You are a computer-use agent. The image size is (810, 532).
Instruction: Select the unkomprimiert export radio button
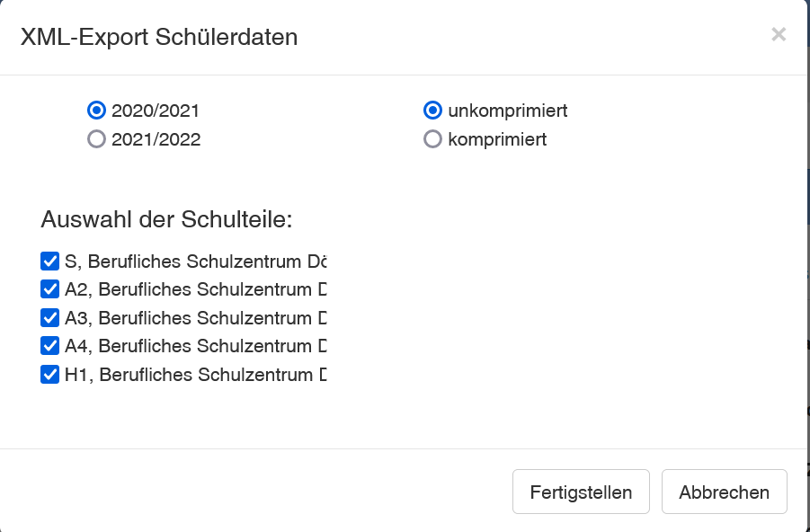point(432,111)
